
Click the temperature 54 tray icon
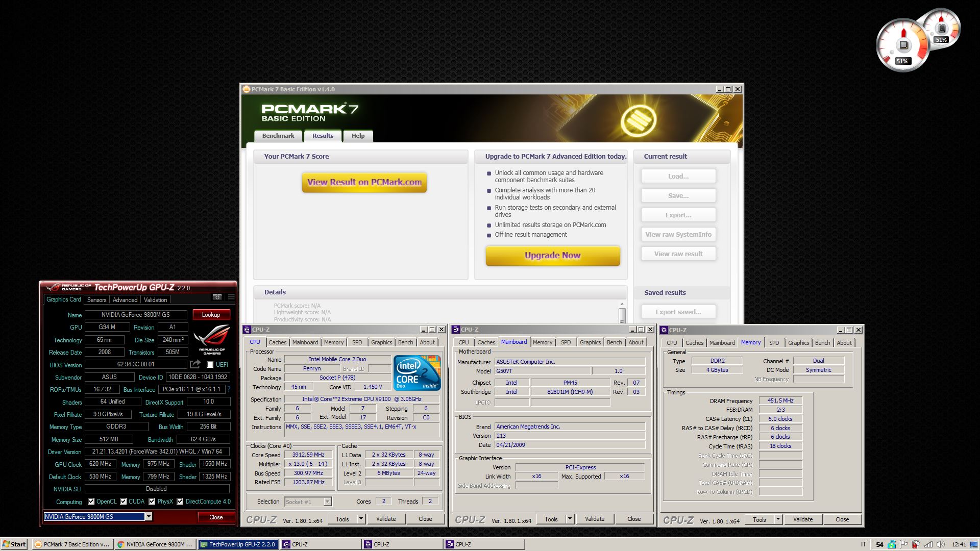pos(879,544)
